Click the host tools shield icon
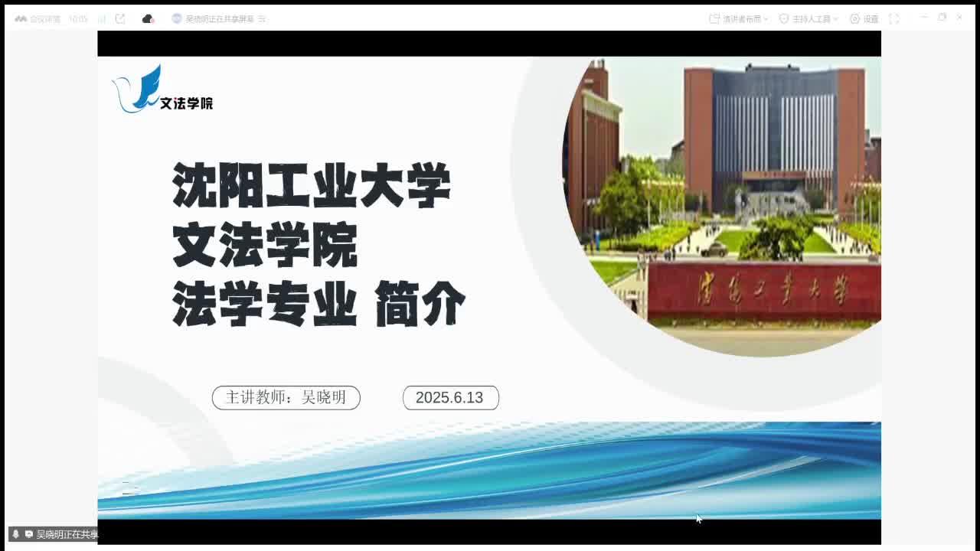Viewport: 980px width, 551px height. (784, 19)
